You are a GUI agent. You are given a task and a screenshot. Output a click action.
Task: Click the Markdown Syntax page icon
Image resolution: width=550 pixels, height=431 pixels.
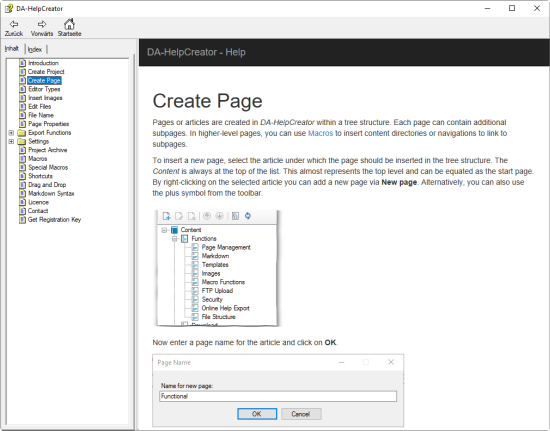22,194
